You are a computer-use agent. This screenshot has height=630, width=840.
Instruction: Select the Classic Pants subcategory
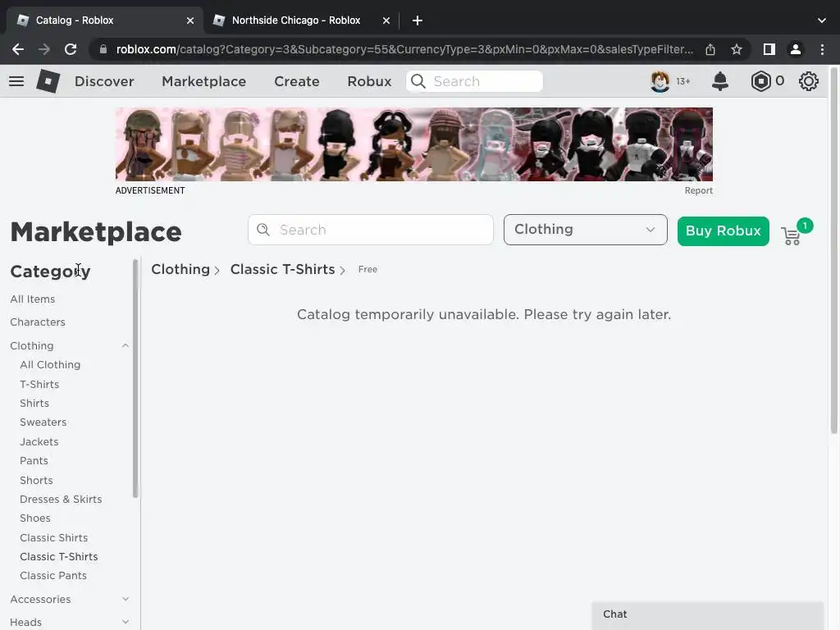[53, 575]
